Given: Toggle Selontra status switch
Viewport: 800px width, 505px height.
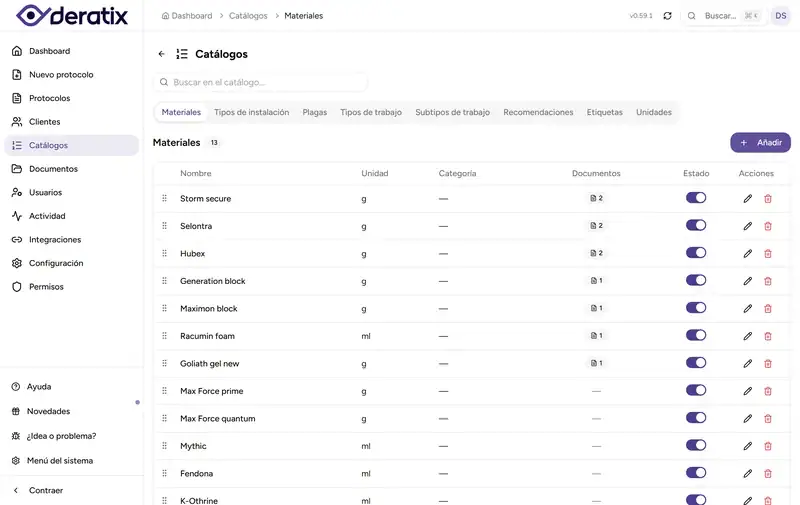Looking at the screenshot, I should point(696,225).
